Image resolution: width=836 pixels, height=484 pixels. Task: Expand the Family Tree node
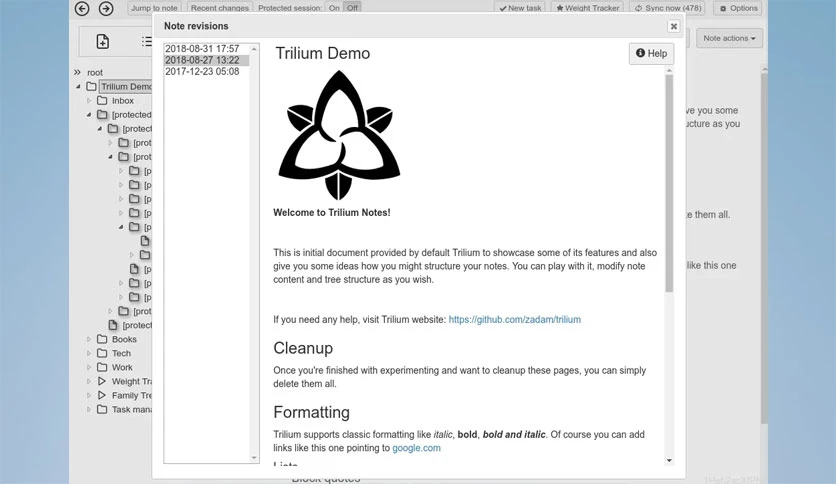click(x=89, y=396)
